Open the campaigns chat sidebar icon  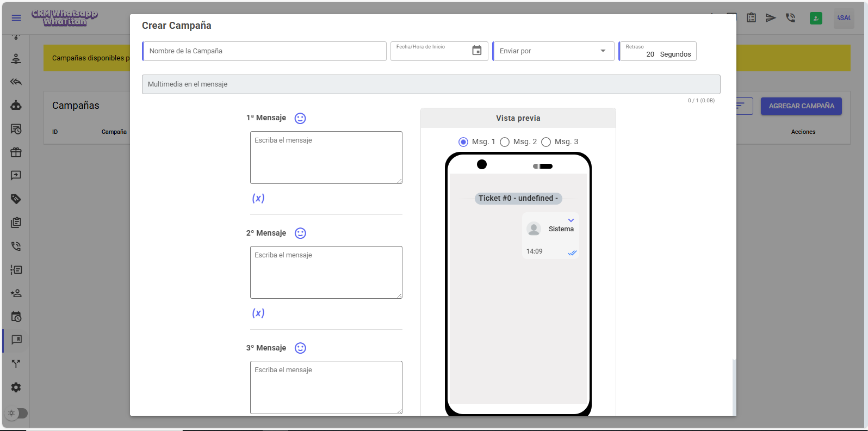(16, 340)
